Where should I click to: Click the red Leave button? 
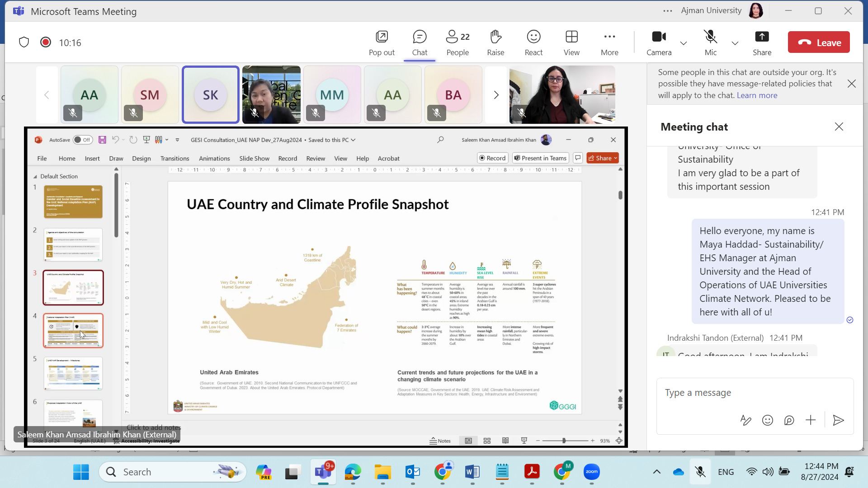[819, 42]
